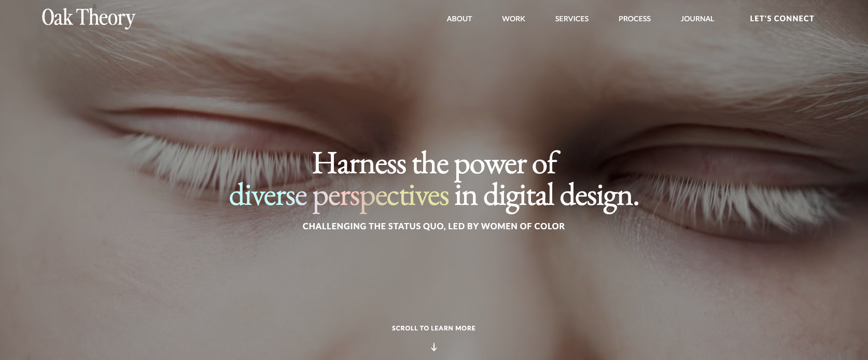868x360 pixels.
Task: Click the word 'Harness' in the headline
Action: pos(359,163)
